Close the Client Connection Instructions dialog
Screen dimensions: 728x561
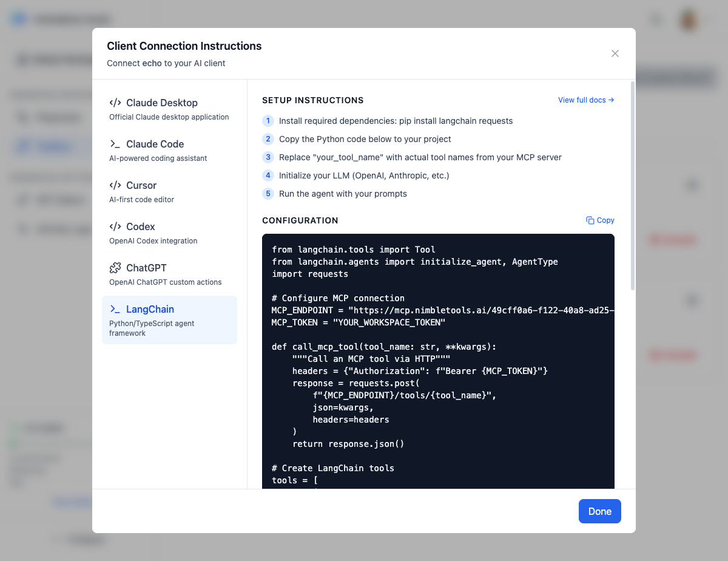615,53
